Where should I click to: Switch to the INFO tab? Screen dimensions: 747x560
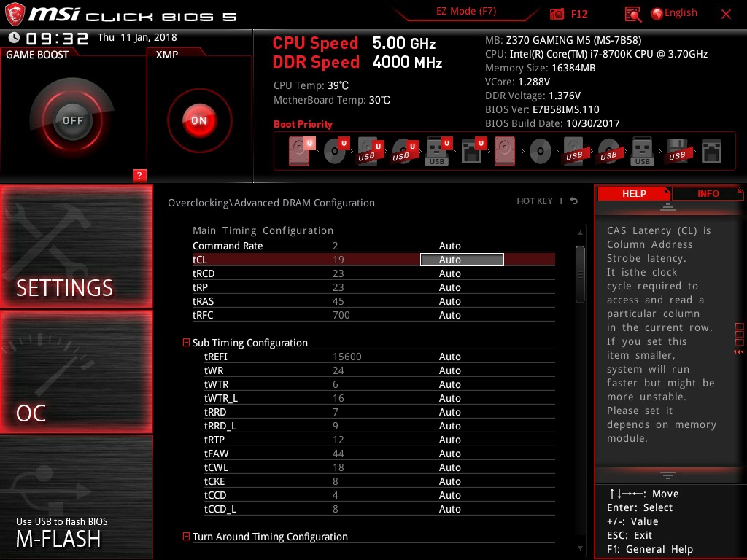coord(708,193)
